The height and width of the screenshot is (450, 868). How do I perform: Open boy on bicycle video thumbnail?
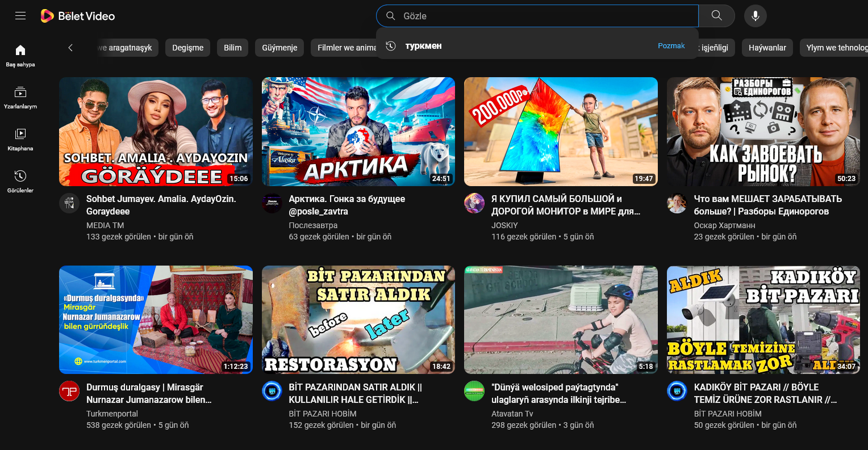click(x=561, y=319)
